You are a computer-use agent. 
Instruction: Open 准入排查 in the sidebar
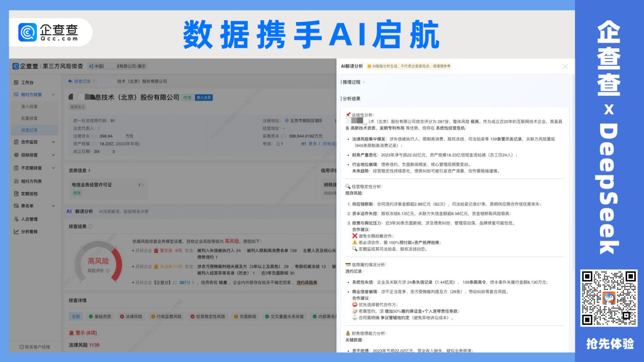tap(29, 106)
